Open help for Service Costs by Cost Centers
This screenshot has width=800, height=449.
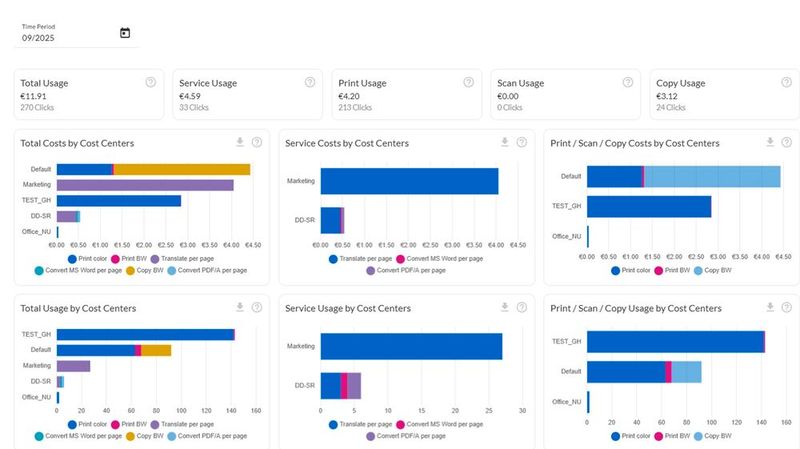point(521,142)
